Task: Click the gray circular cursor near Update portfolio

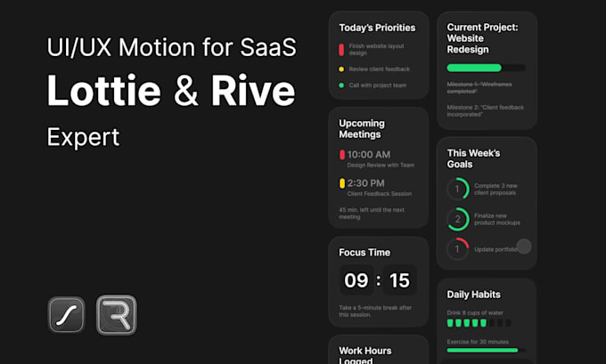Action: click(x=524, y=247)
